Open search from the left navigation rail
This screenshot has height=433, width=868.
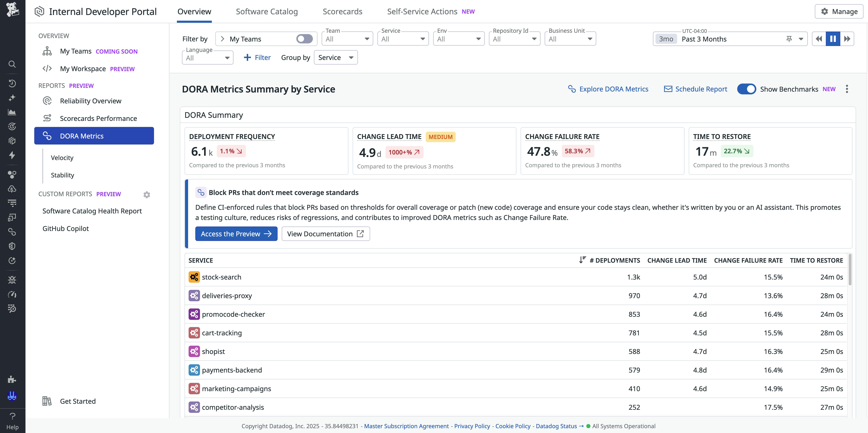pos(12,64)
